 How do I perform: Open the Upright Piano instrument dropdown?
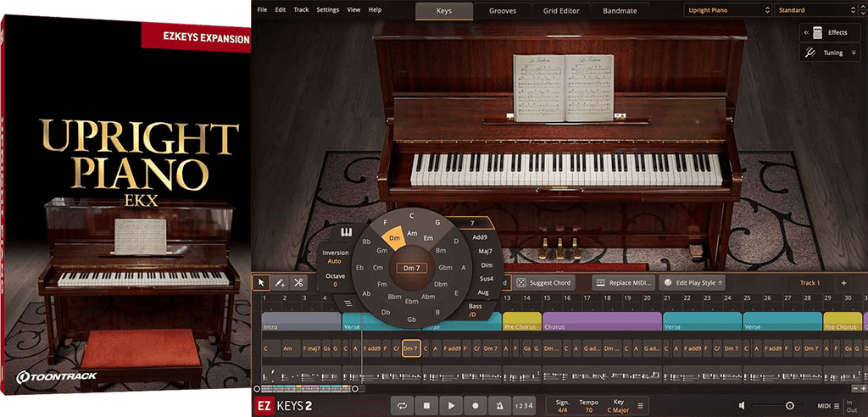[x=727, y=10]
